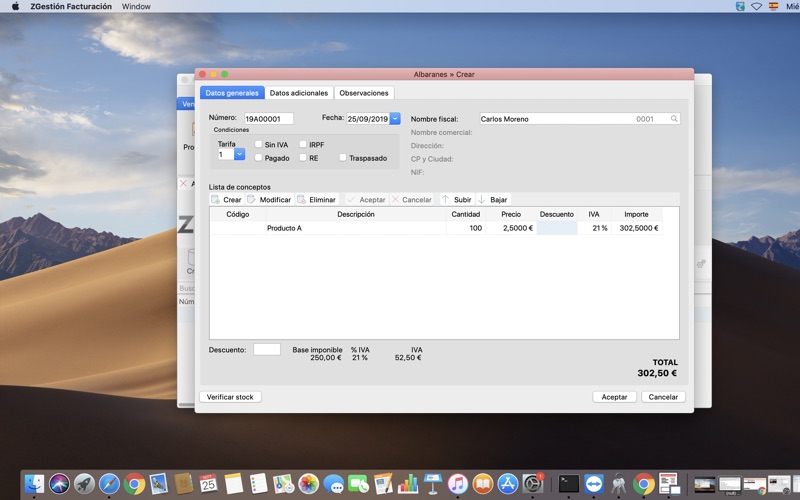Click the 100 quantity cell
The image size is (800, 500).
click(466, 228)
